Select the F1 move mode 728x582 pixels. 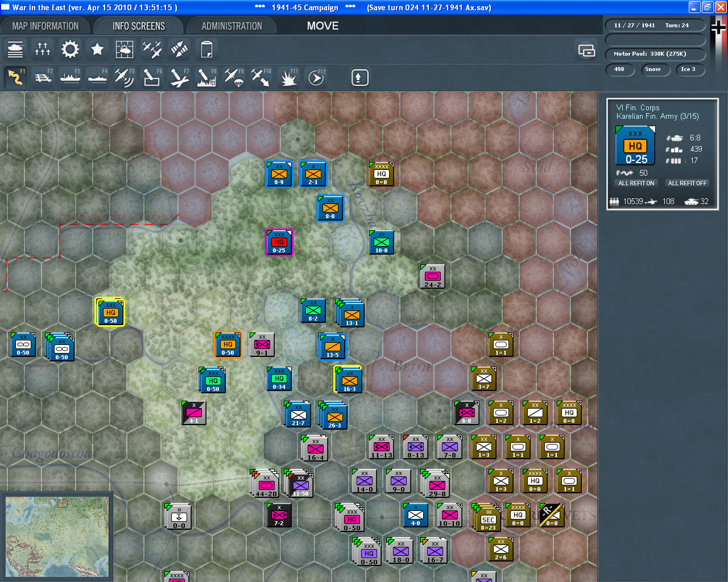click(15, 77)
